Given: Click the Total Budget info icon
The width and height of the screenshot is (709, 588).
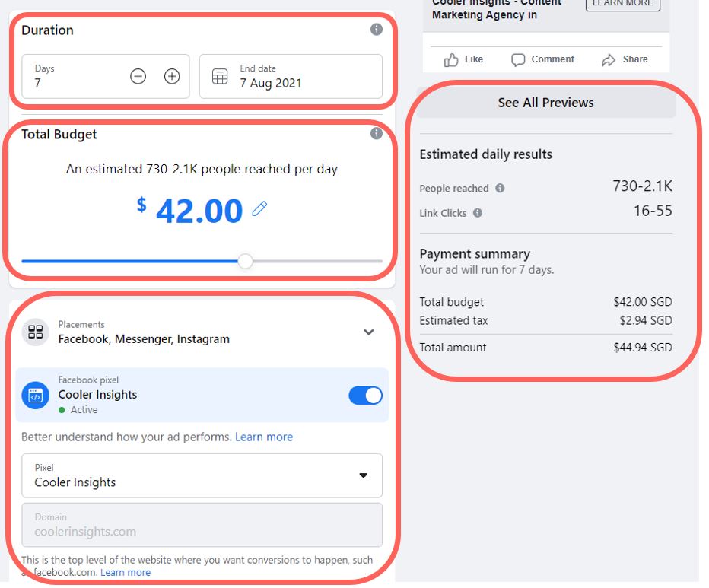Looking at the screenshot, I should [377, 133].
